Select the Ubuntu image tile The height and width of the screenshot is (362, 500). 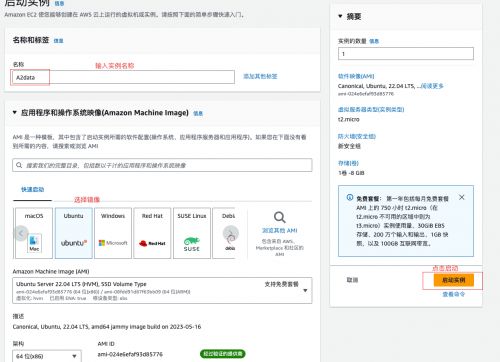tap(74, 233)
